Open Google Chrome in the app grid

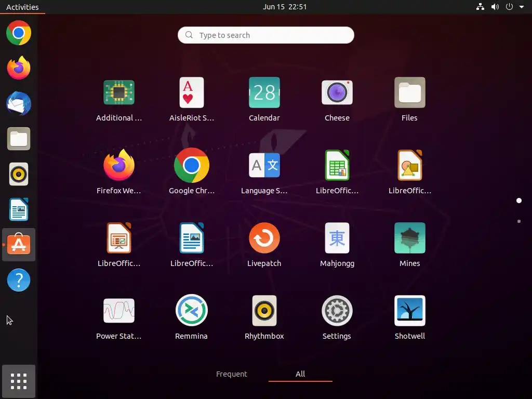pos(192,165)
